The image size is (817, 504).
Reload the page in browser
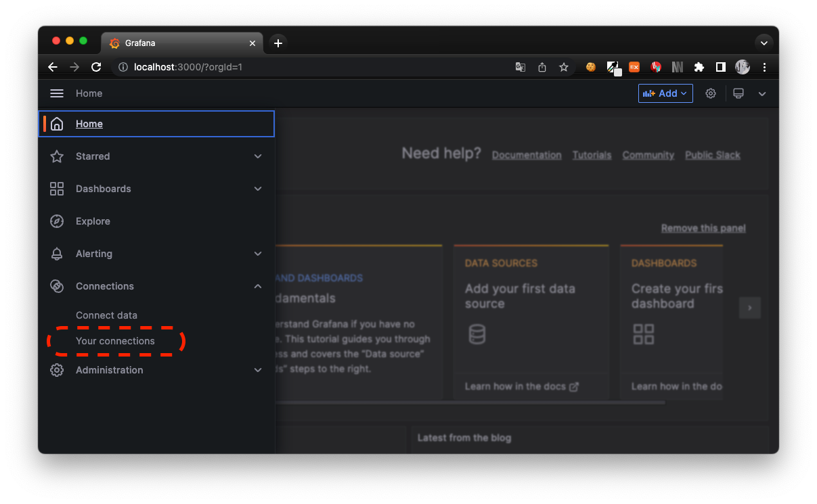tap(96, 67)
